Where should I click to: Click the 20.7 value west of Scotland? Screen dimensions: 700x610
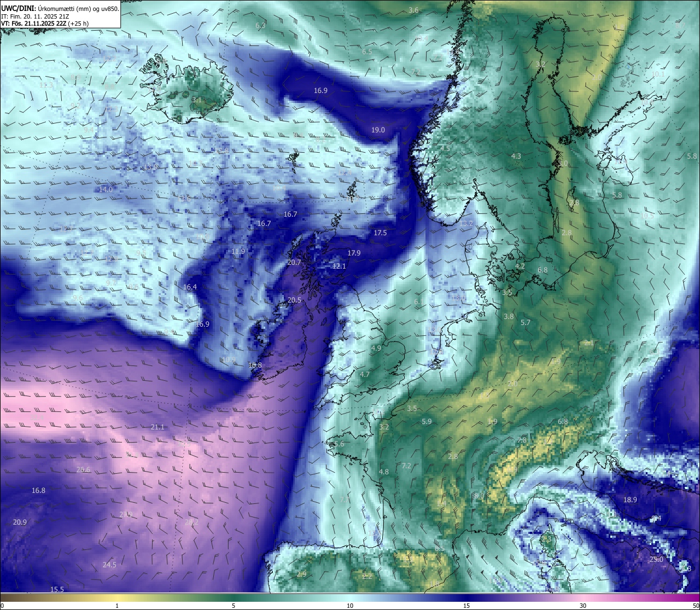point(294,263)
